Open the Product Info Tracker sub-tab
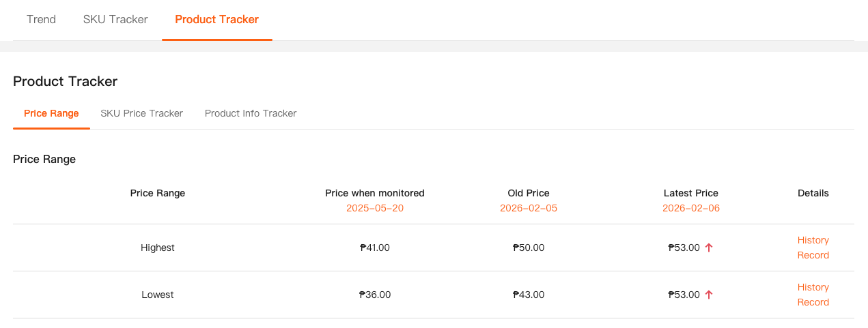 tap(251, 113)
